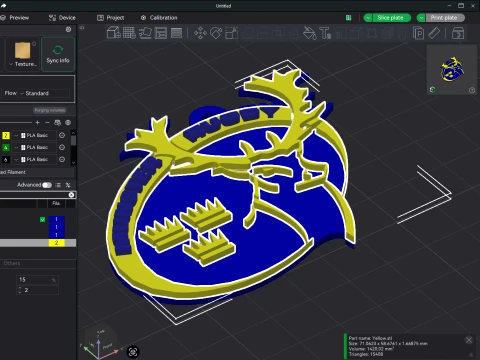
Task: Collapse the left sidebar arrow icon
Action: point(82,28)
